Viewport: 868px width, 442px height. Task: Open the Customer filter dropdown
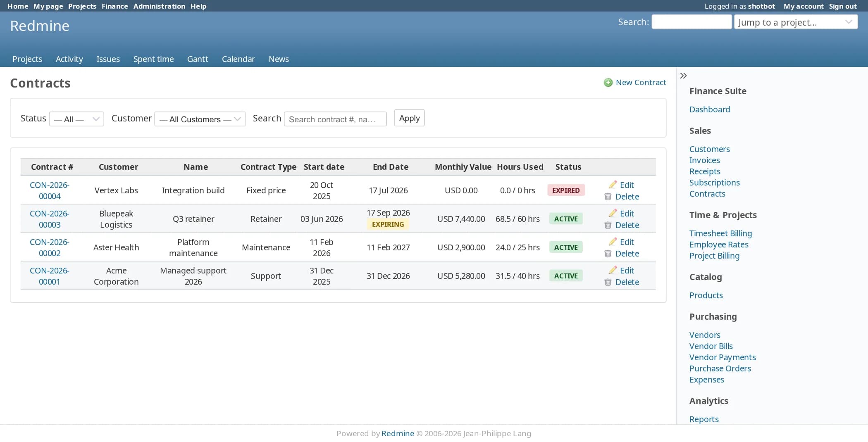pos(200,119)
